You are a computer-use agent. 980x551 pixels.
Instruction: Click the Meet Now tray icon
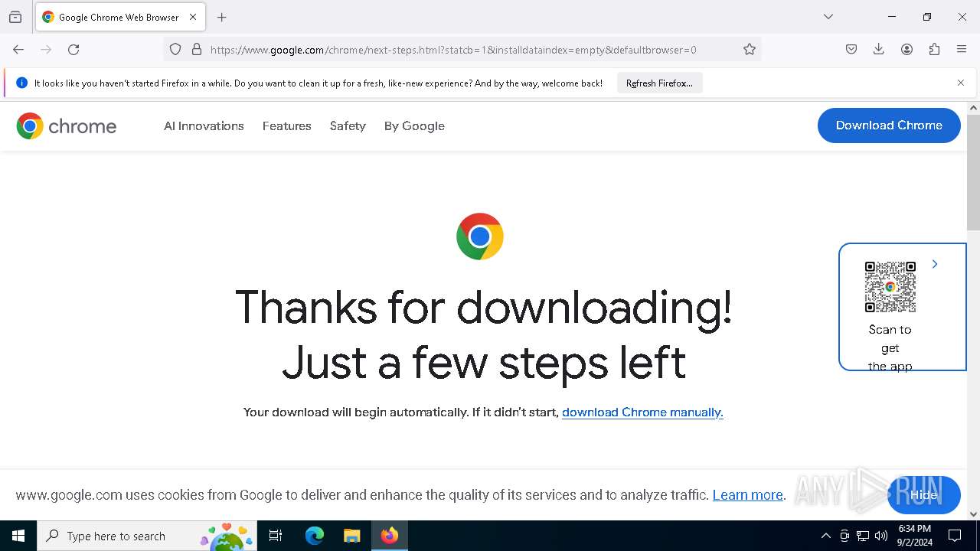coord(844,536)
